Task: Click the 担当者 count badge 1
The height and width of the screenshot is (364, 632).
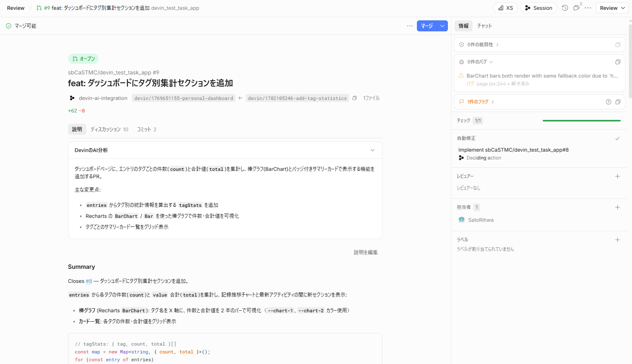Action: click(476, 207)
